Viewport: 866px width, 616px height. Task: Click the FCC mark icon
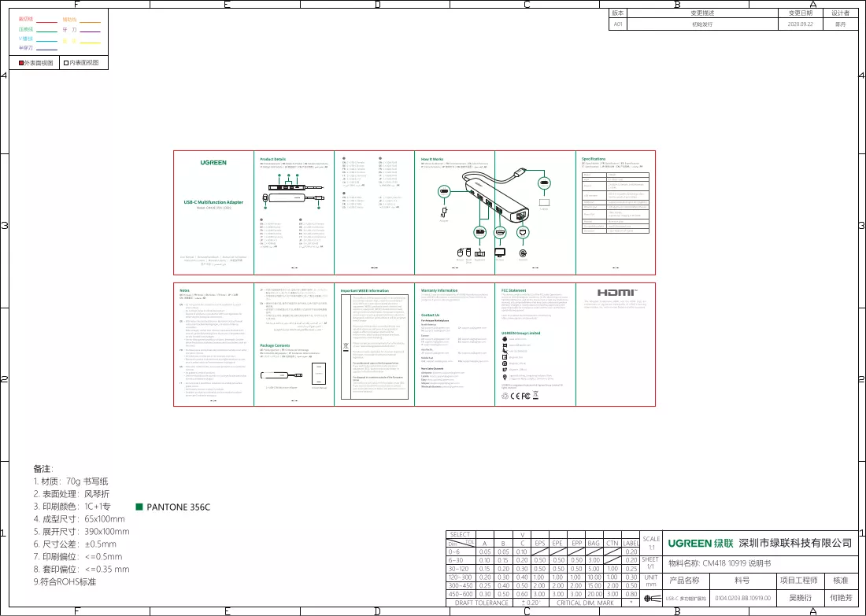coord(526,396)
